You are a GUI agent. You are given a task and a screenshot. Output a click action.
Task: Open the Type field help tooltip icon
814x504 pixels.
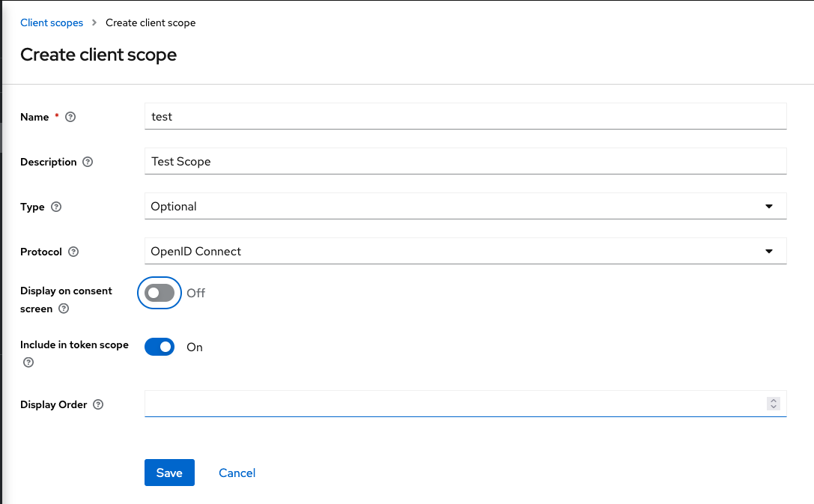point(56,207)
